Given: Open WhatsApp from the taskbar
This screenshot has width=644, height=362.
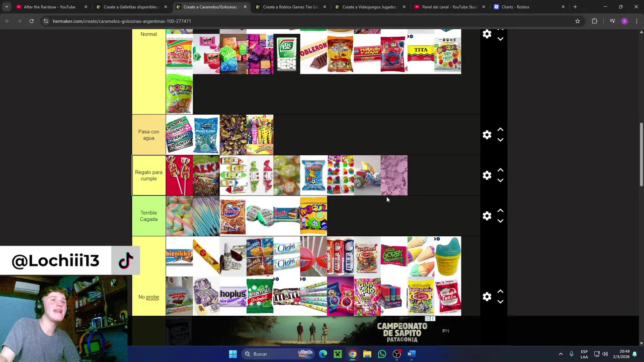Looking at the screenshot, I should click(x=382, y=354).
